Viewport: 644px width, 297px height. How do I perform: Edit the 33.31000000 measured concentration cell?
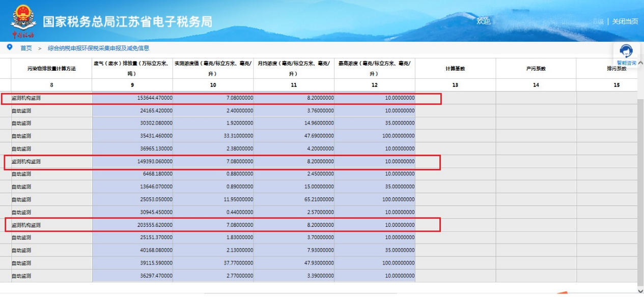point(213,136)
